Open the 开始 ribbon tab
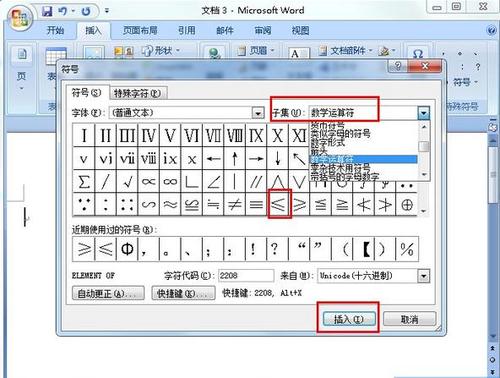The width and height of the screenshot is (500, 378). pos(55,30)
